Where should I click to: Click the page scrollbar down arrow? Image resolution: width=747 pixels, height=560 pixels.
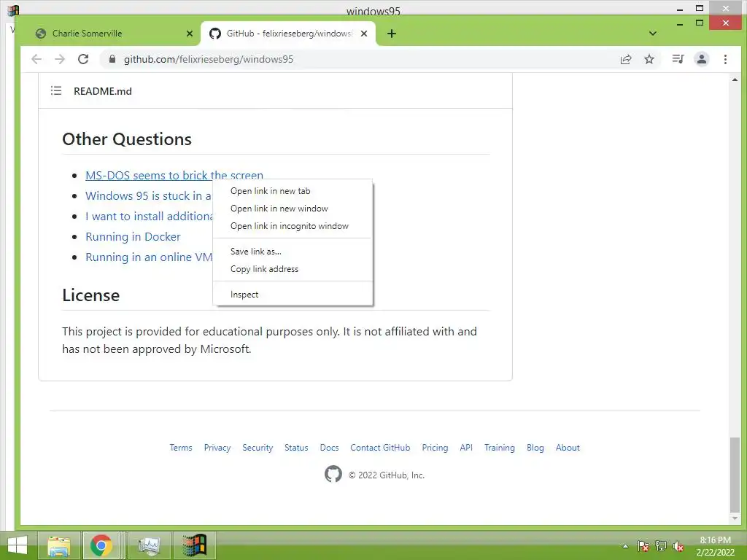735,518
